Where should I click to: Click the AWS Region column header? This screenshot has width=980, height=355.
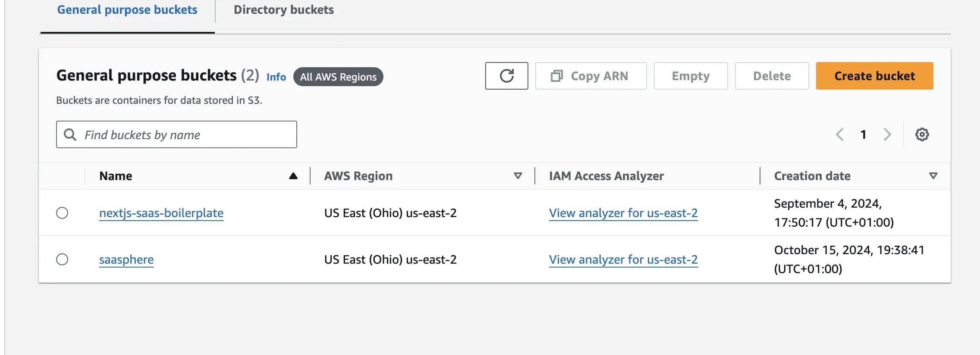tap(358, 176)
